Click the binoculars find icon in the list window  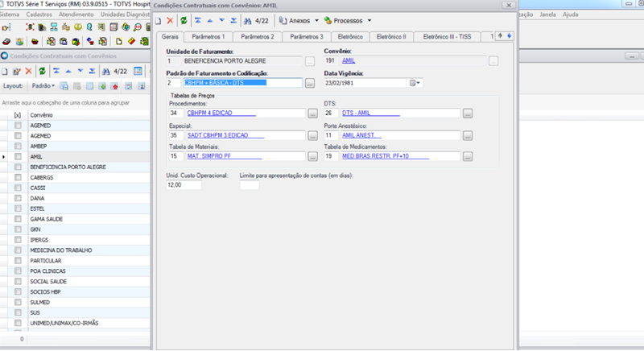(106, 72)
